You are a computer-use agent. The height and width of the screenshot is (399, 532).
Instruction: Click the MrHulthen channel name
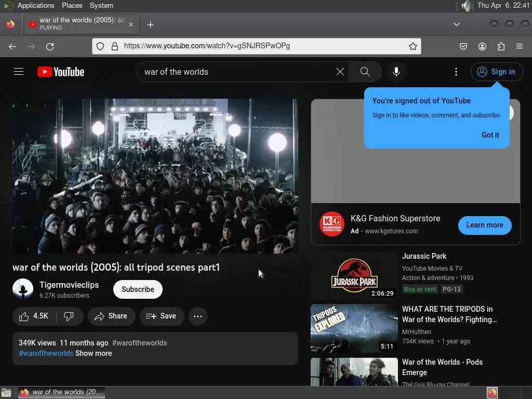click(416, 332)
